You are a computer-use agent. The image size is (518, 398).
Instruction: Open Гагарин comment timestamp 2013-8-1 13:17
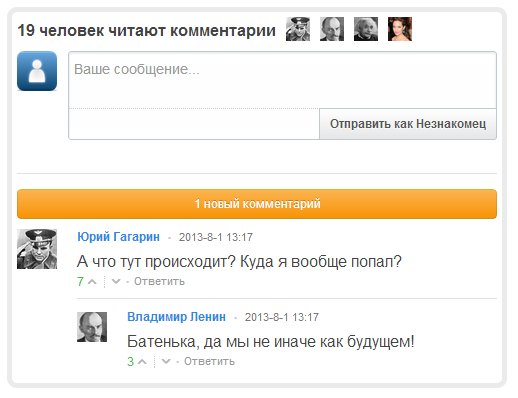(216, 237)
